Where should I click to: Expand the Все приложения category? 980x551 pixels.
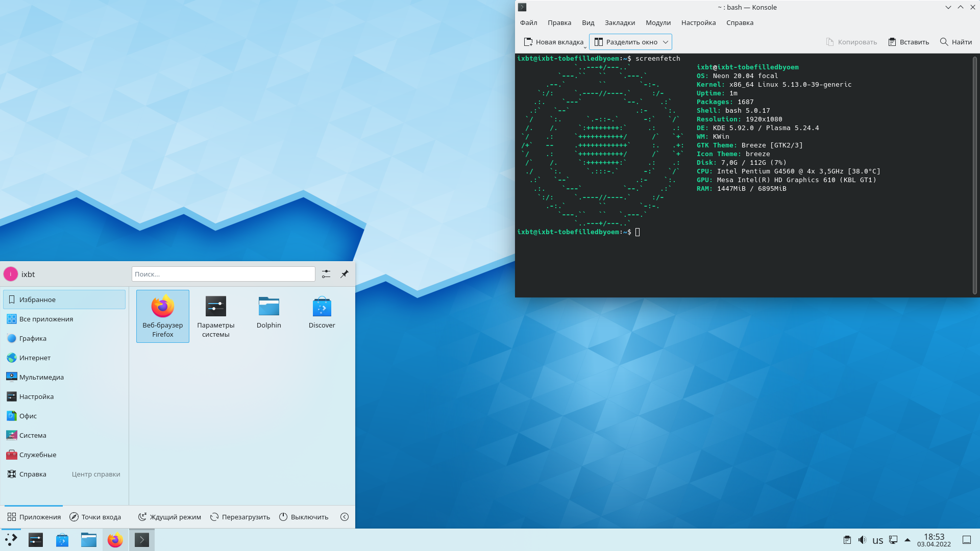(46, 318)
